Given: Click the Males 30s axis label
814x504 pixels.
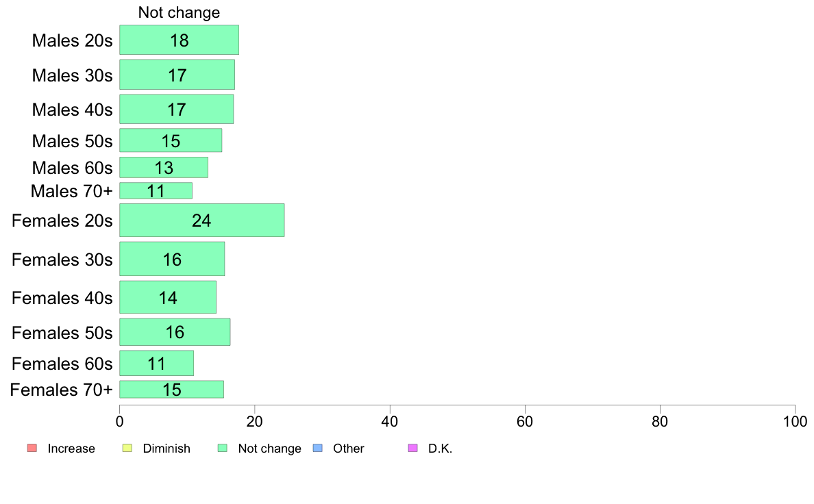Looking at the screenshot, I should (x=72, y=75).
